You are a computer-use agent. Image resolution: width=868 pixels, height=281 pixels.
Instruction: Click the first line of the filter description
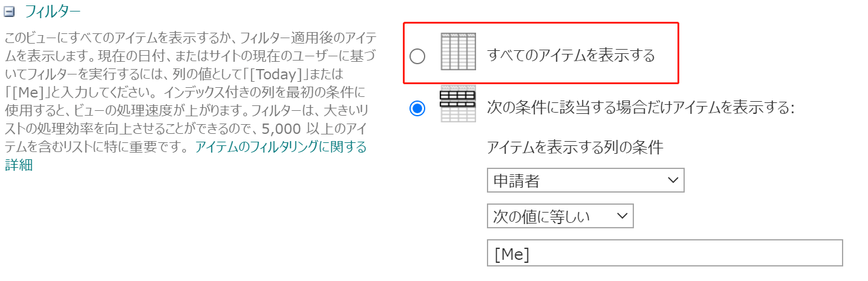coord(183,38)
